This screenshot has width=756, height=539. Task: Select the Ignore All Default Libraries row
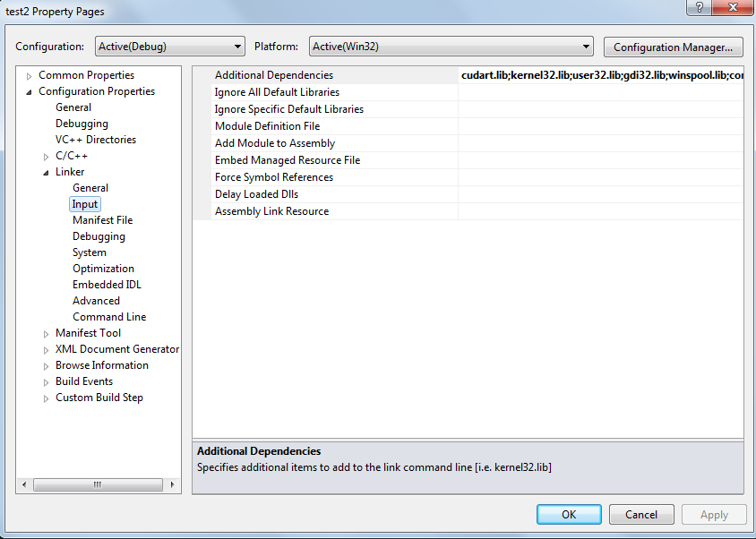pos(277,92)
